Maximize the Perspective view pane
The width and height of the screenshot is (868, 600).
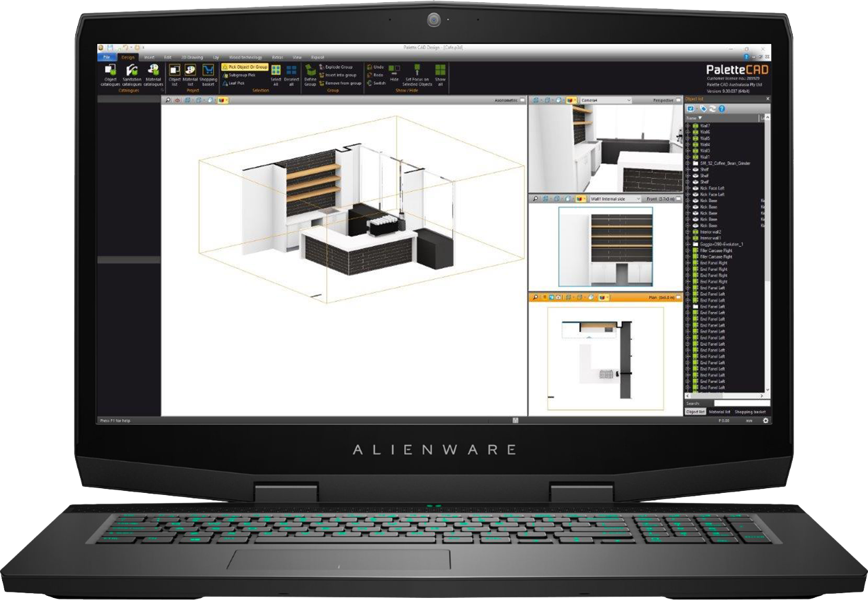[679, 100]
